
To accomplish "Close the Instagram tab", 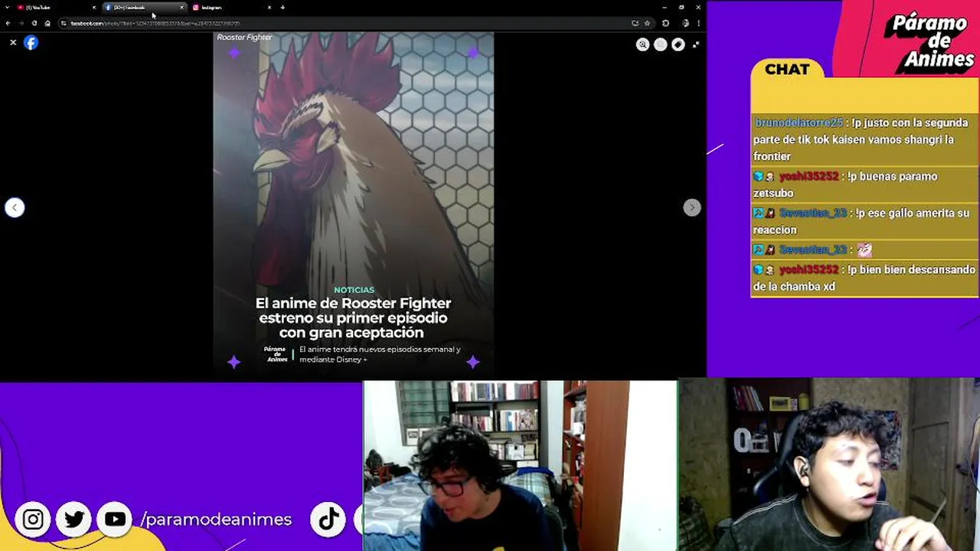I will (x=269, y=8).
